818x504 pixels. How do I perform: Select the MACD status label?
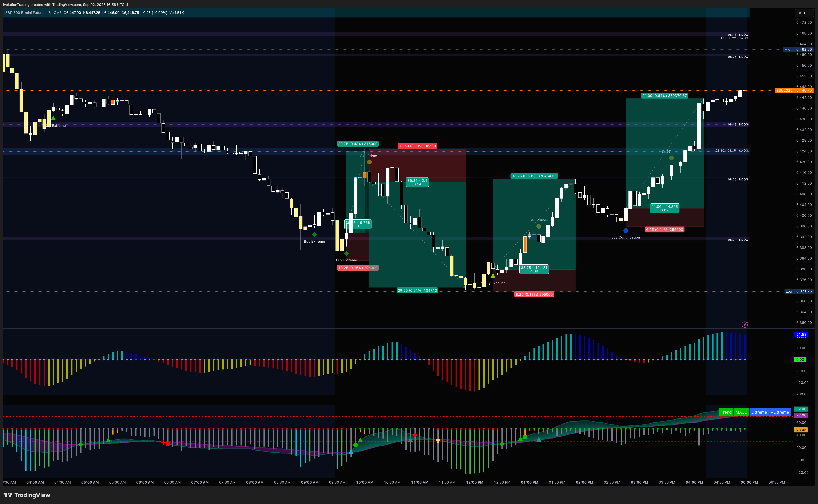(741, 412)
